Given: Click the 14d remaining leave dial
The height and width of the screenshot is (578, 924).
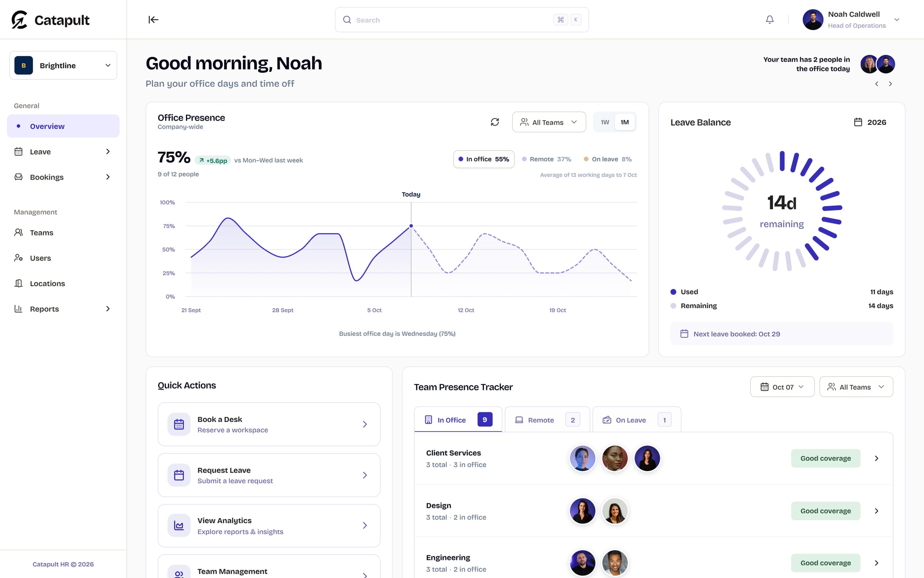Looking at the screenshot, I should [x=782, y=211].
